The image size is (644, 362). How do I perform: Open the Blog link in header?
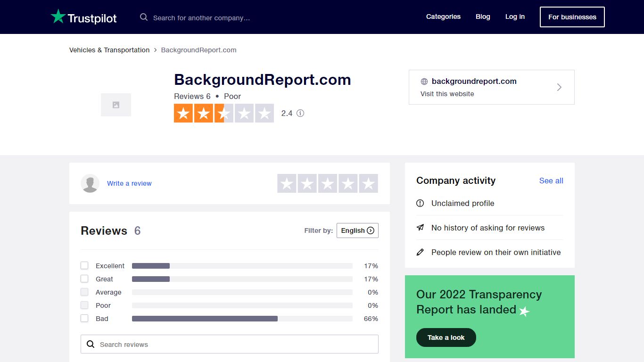pos(483,16)
